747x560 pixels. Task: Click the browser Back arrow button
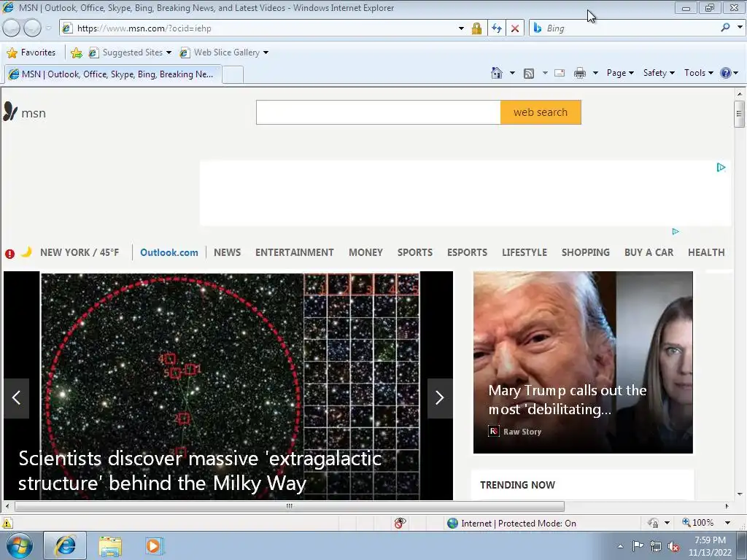(x=12, y=28)
